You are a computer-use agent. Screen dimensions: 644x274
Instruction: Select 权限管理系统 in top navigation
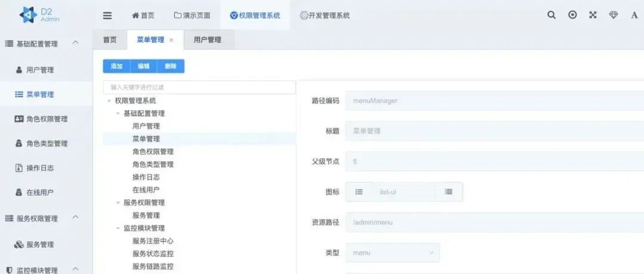[x=255, y=16]
